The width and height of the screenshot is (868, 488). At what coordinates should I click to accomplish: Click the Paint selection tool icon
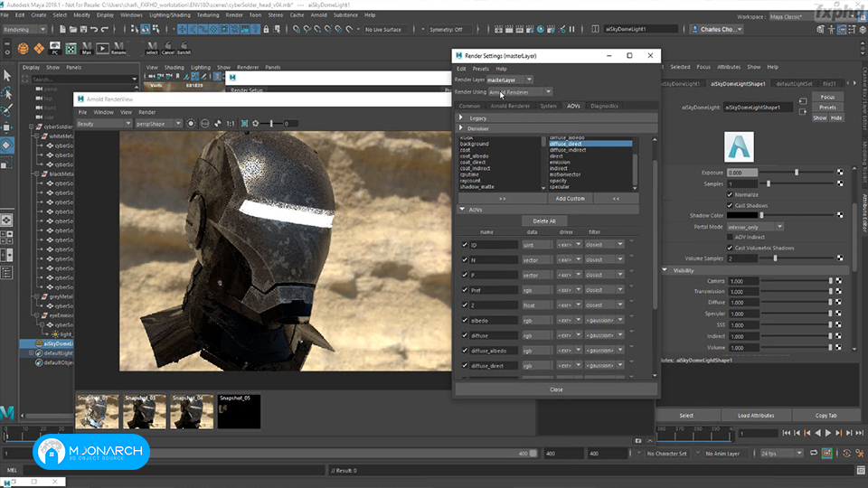[x=7, y=110]
